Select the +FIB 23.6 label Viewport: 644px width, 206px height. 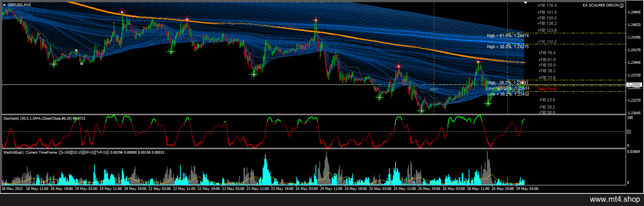click(547, 78)
